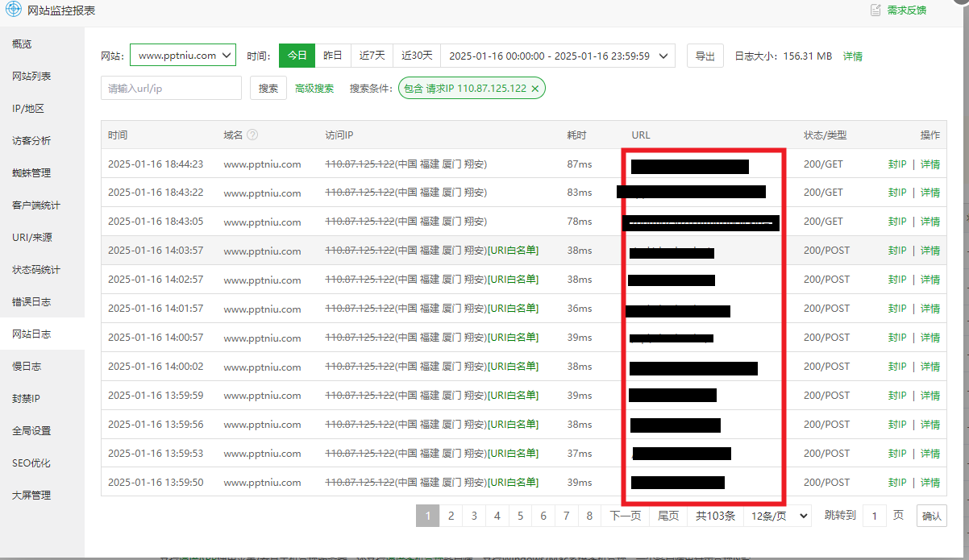969x560 pixels.
Task: Click the 尾页 last page button
Action: tap(668, 516)
